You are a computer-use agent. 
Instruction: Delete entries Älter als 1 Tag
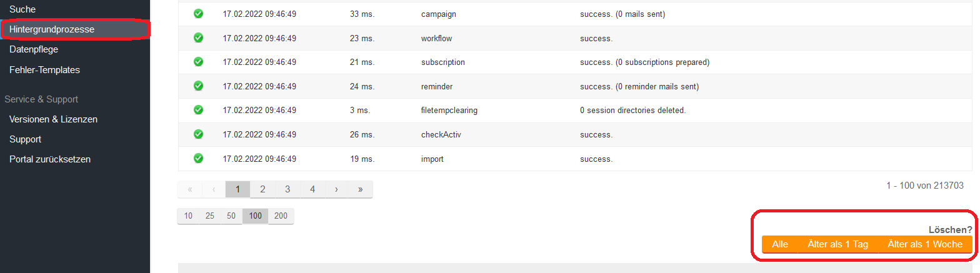(x=838, y=244)
